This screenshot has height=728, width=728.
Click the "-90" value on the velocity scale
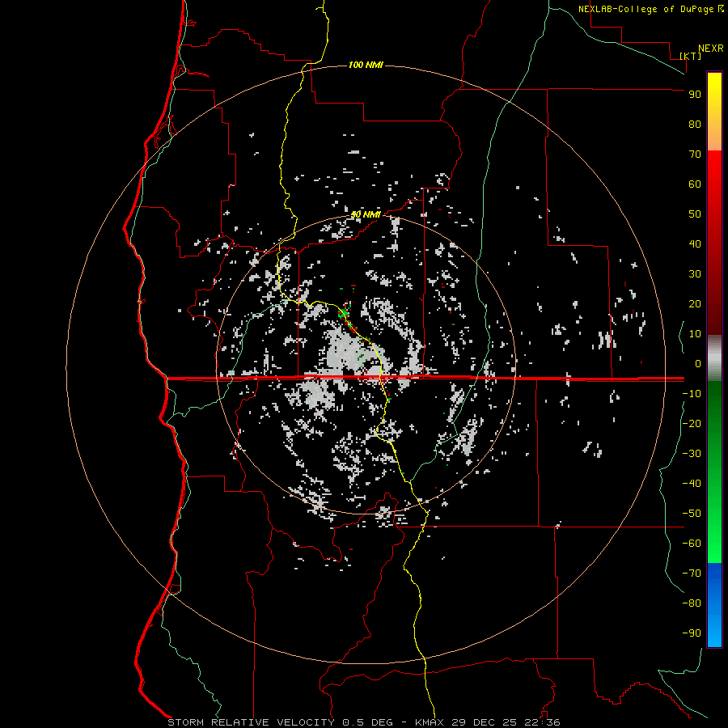tap(692, 633)
